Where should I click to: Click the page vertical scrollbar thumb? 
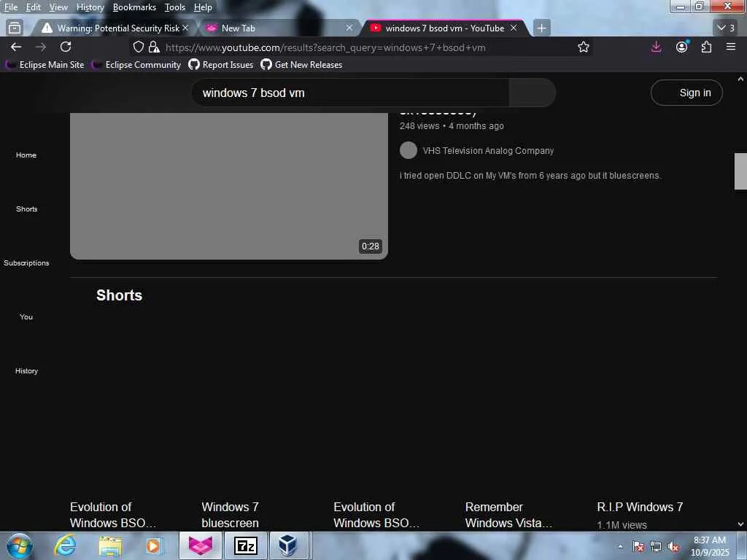pos(740,171)
